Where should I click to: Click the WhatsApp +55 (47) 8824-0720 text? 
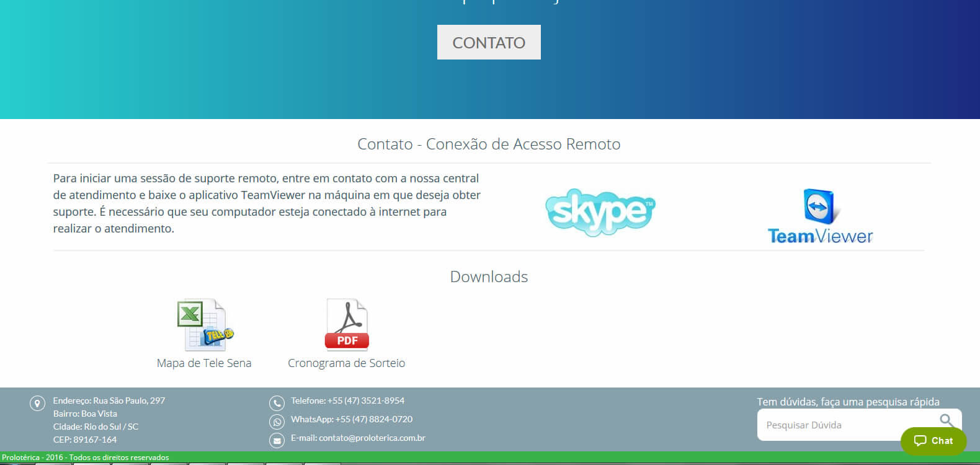tap(352, 419)
